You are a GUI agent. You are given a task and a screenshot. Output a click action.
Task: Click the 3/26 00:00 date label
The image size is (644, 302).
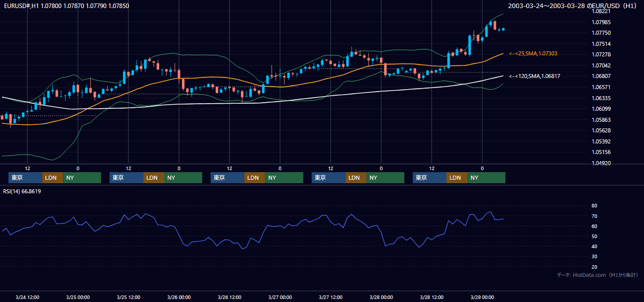[179, 297]
